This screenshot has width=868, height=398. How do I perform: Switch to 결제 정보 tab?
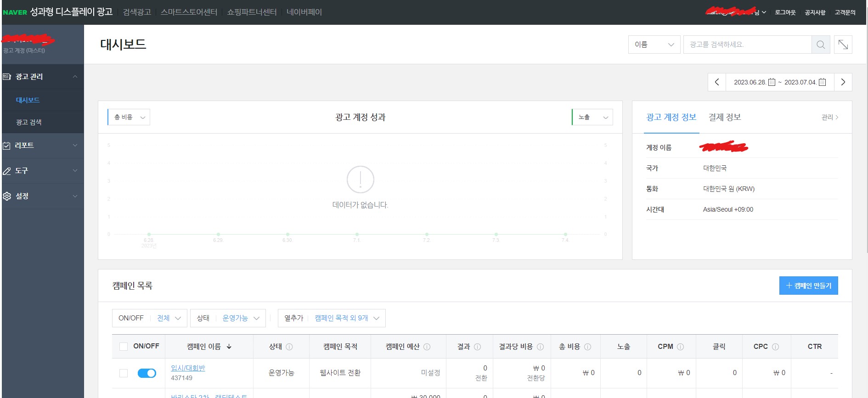point(725,117)
